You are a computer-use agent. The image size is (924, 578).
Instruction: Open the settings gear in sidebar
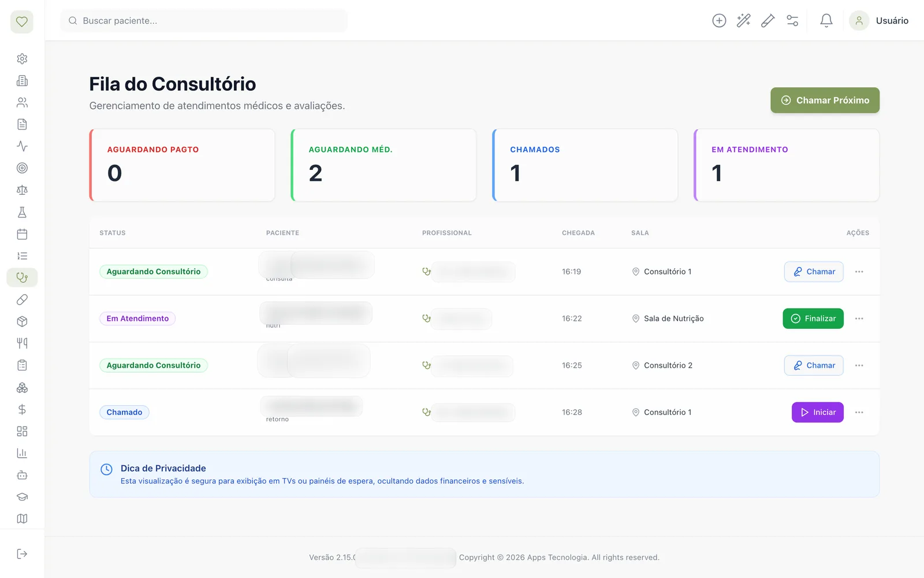coord(22,59)
